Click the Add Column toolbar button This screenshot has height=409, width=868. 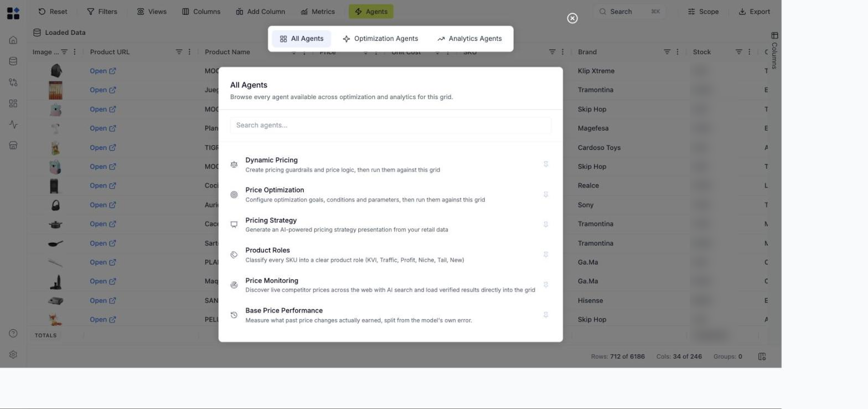260,12
